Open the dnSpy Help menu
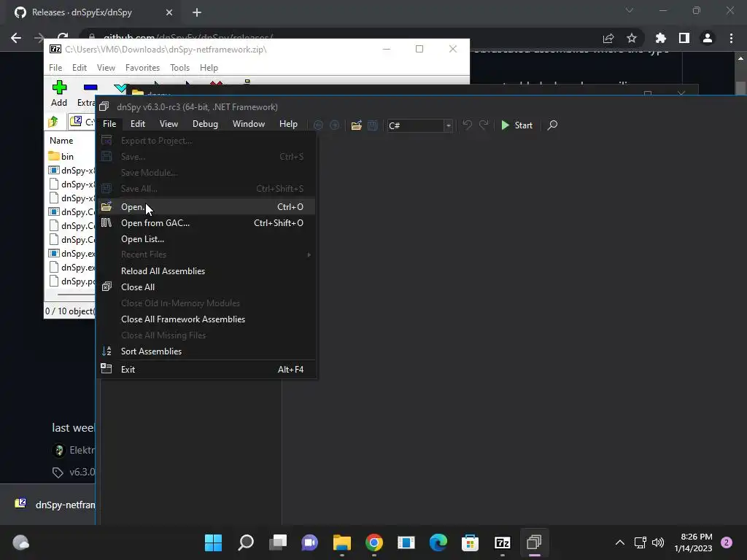This screenshot has height=560, width=747. [288, 124]
